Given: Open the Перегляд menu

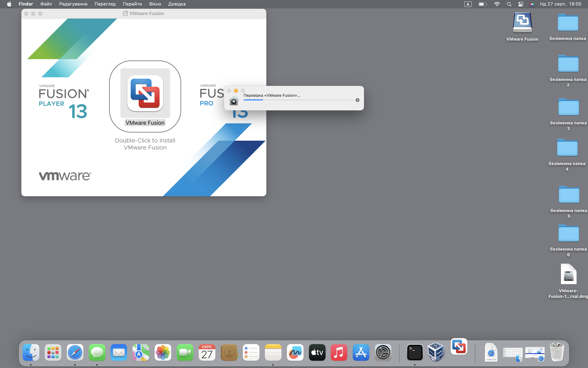Looking at the screenshot, I should pos(105,4).
